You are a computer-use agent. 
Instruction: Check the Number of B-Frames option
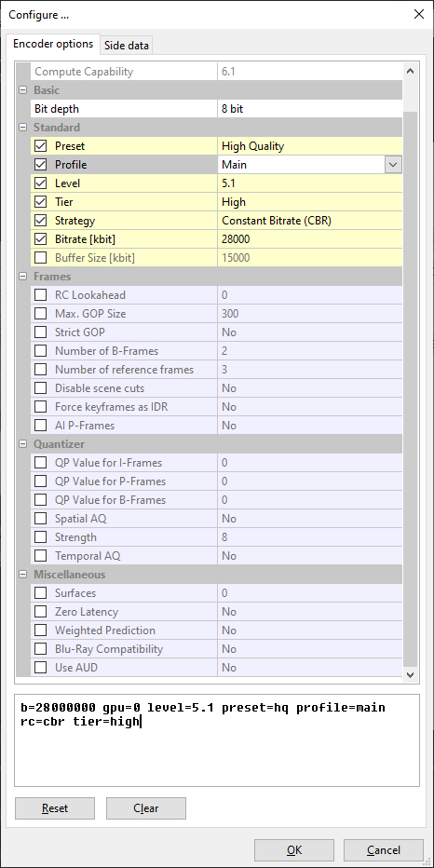pos(40,351)
